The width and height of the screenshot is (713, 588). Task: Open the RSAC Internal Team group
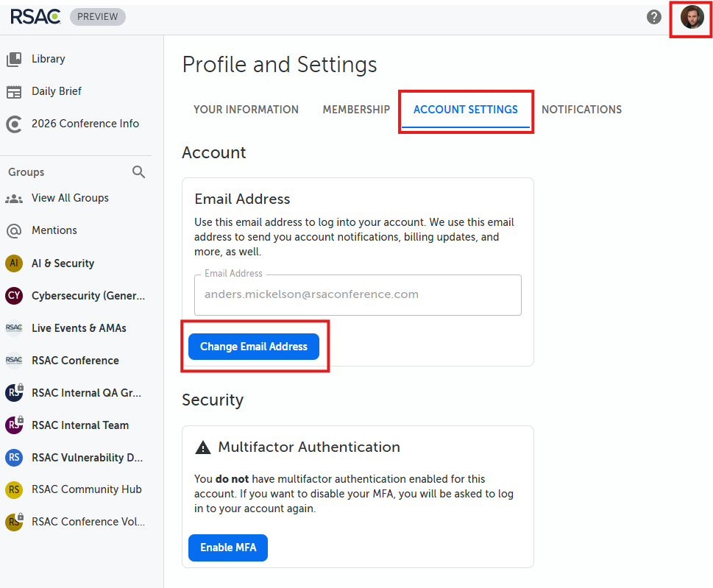[x=80, y=425]
